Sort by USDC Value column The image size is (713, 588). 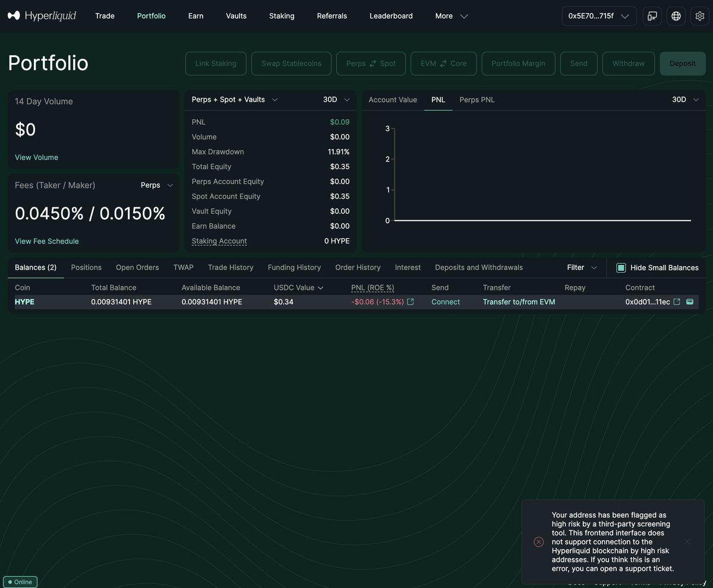click(298, 287)
